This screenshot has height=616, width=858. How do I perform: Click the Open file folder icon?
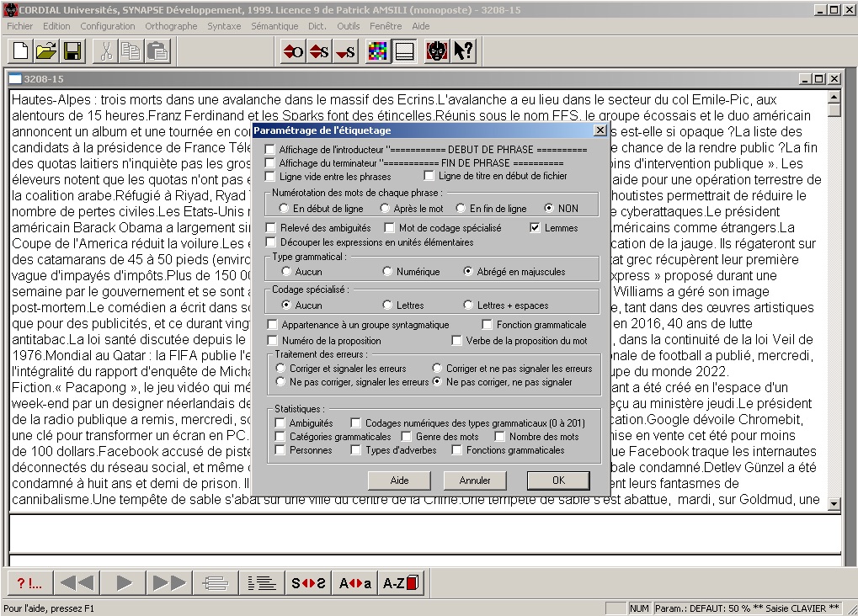click(x=46, y=51)
